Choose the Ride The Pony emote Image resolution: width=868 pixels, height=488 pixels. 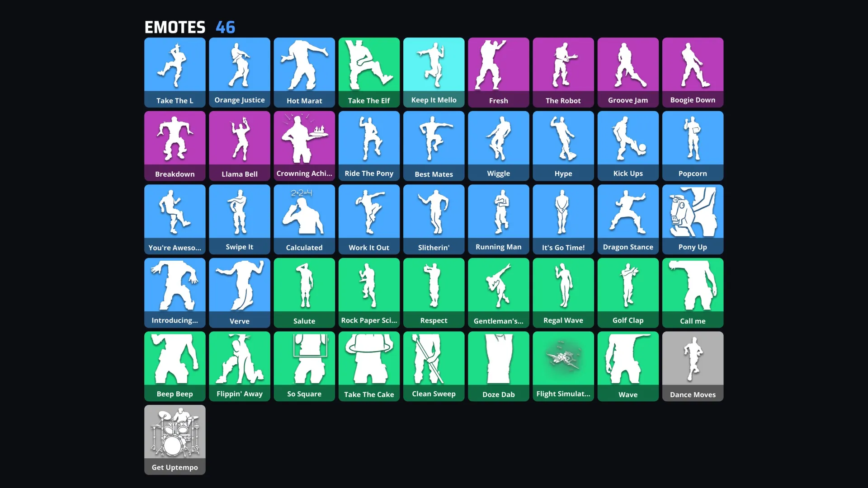click(369, 146)
